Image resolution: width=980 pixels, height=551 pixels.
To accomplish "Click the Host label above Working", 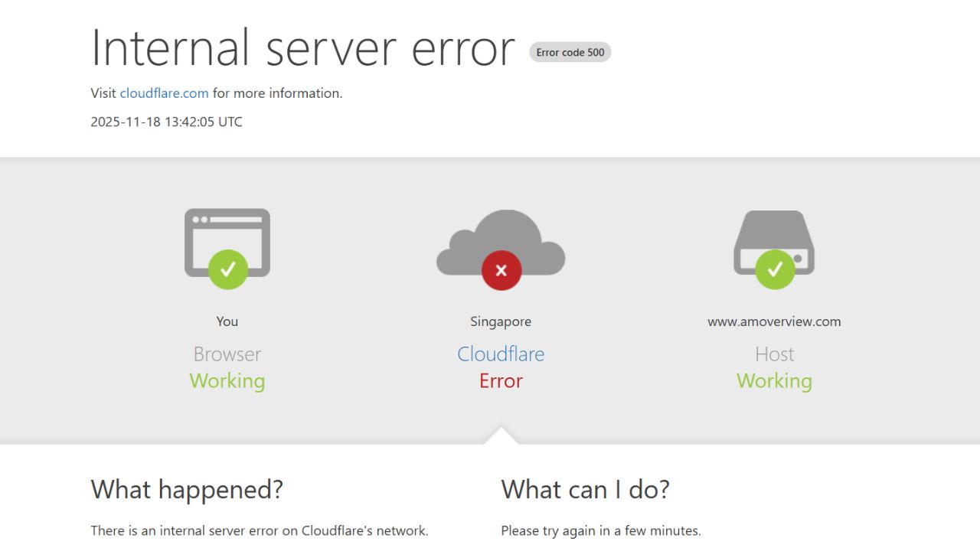I will point(774,354).
